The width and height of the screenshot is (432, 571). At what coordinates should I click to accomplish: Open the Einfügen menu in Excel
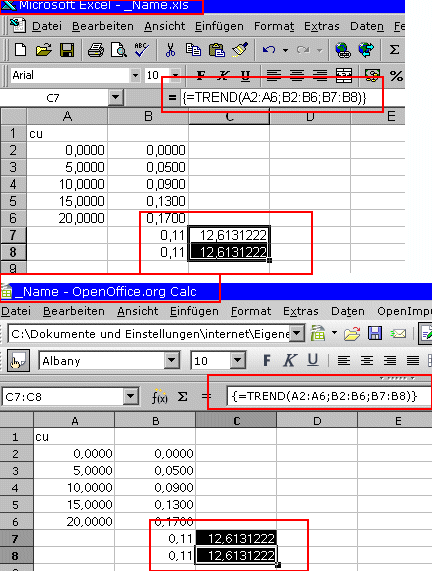click(x=219, y=26)
